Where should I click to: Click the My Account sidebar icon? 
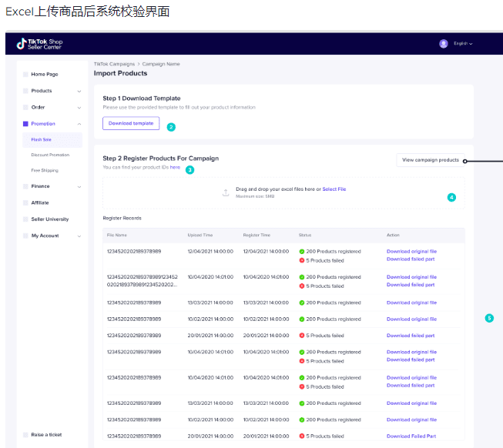[25, 236]
